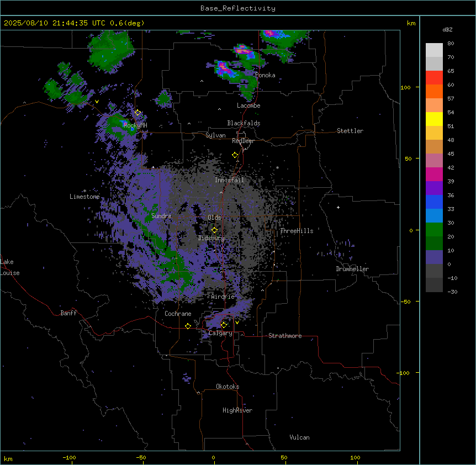476x465 pixels.
Task: Click the Sylvan label
Action: (215, 135)
